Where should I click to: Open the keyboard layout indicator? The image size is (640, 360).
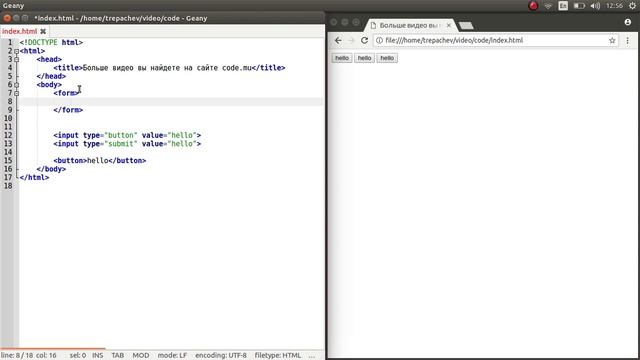(x=563, y=6)
